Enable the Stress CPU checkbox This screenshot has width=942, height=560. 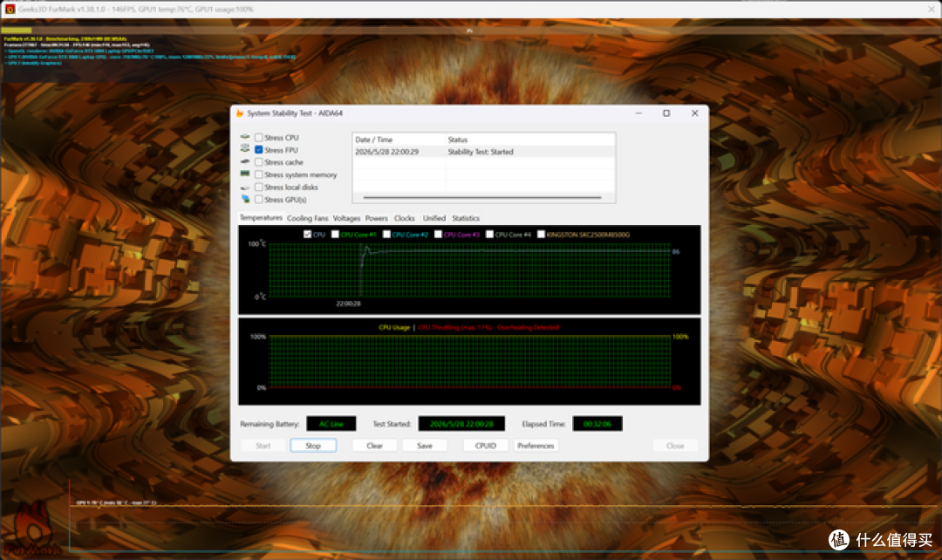tap(258, 138)
